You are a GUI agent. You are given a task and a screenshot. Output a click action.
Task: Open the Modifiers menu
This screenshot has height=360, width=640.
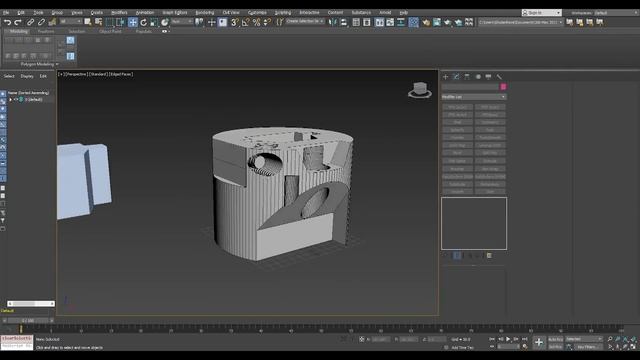click(x=119, y=13)
